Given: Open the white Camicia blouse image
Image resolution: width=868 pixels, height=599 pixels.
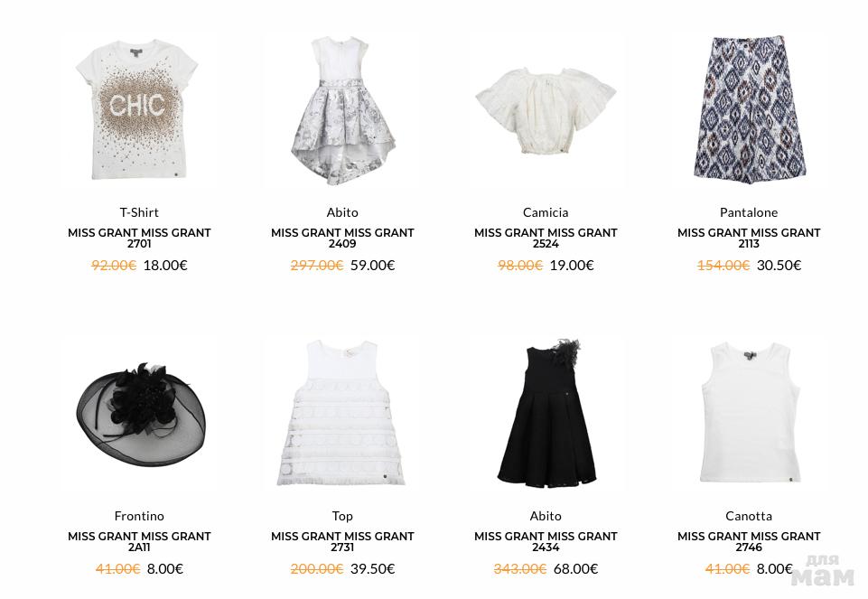Looking at the screenshot, I should click(x=546, y=110).
